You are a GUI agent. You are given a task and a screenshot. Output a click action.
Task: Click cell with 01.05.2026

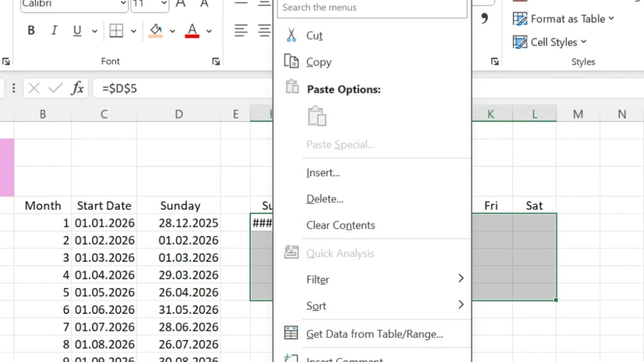point(104,292)
